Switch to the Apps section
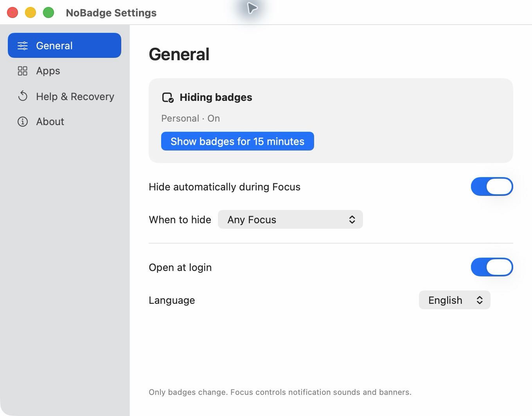The image size is (532, 416). (x=65, y=71)
